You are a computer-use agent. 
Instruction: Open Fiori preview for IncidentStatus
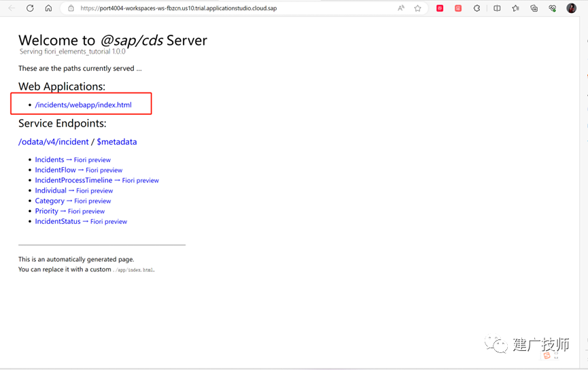tap(109, 222)
